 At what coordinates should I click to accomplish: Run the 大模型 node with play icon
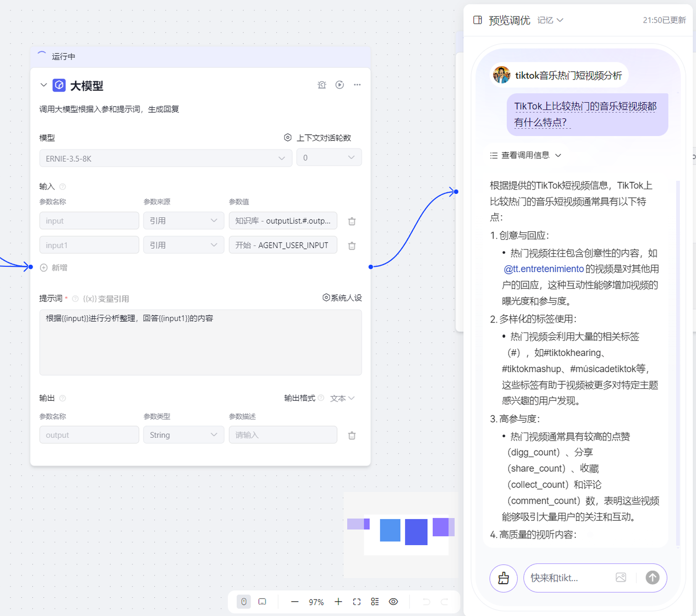(x=340, y=85)
